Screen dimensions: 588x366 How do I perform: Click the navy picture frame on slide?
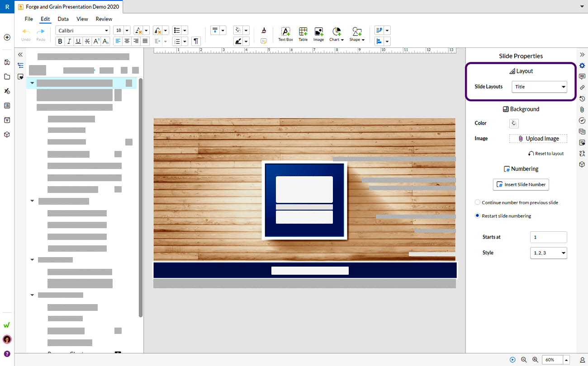click(x=304, y=201)
